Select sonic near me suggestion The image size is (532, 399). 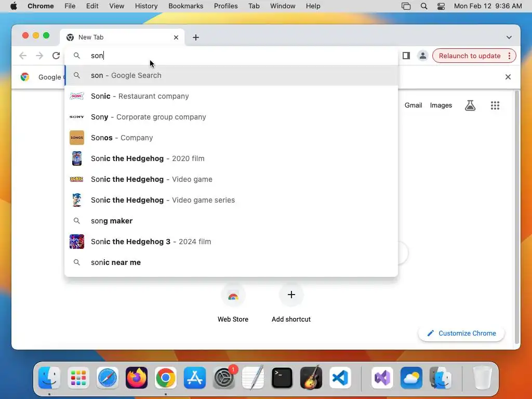coord(231,262)
